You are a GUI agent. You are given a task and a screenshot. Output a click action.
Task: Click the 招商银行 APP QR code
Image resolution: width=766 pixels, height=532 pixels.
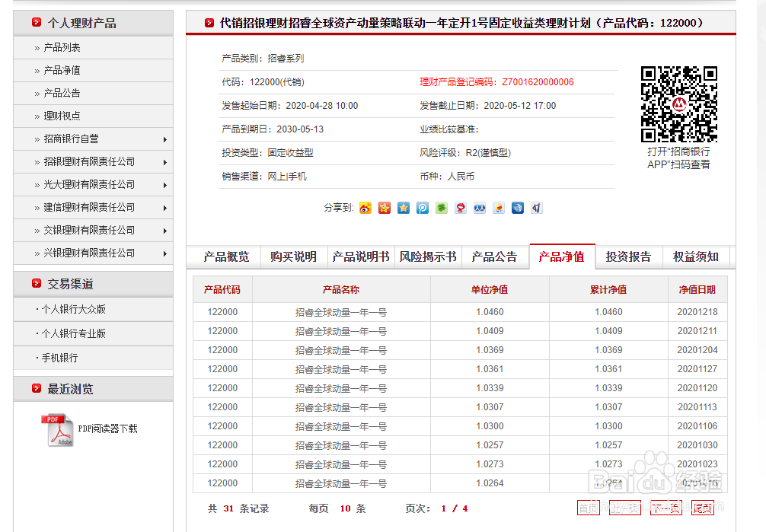(x=679, y=104)
